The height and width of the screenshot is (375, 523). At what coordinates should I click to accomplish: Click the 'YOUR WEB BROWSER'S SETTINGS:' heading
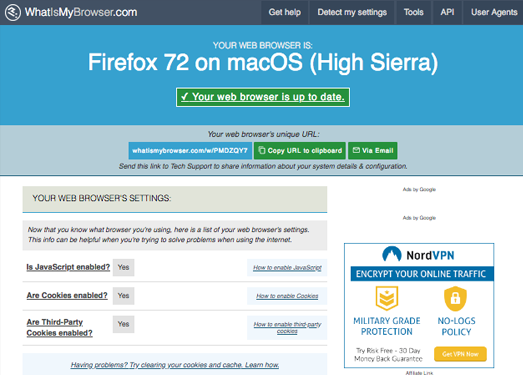(102, 198)
